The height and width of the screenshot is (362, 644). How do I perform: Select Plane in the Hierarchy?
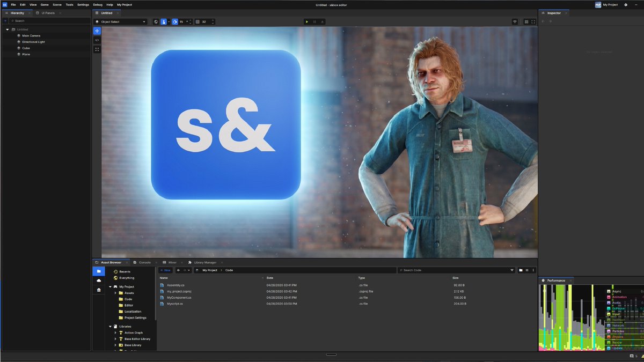(x=26, y=54)
